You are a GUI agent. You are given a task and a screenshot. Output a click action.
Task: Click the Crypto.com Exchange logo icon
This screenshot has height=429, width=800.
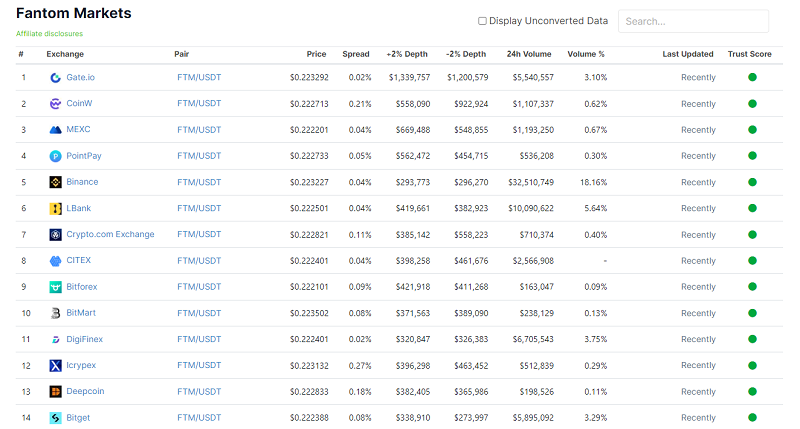click(x=56, y=234)
